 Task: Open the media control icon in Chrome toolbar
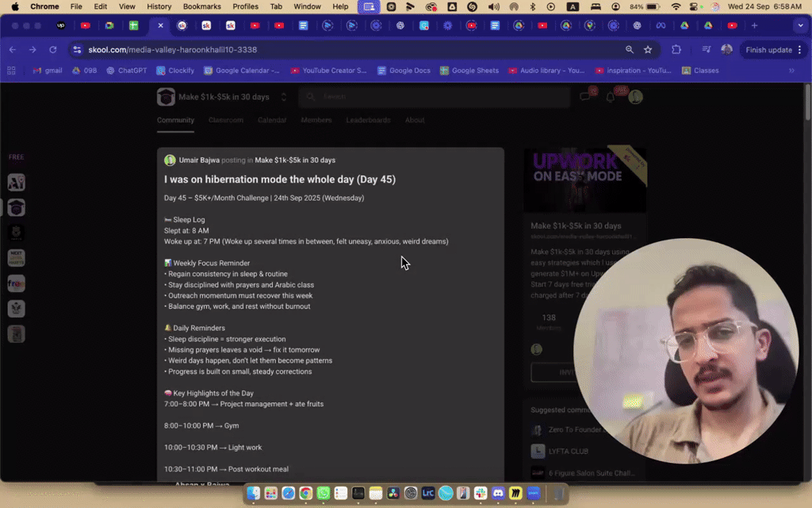[x=707, y=50]
